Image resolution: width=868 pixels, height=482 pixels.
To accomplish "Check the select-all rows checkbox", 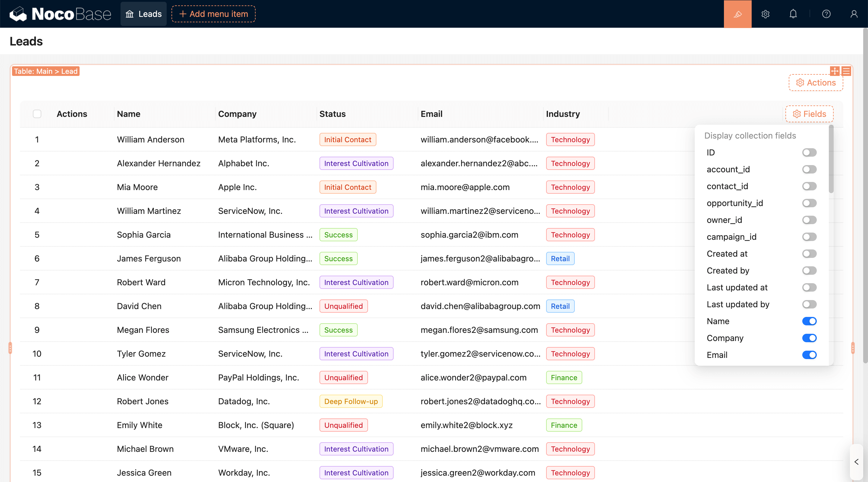I will pos(37,114).
